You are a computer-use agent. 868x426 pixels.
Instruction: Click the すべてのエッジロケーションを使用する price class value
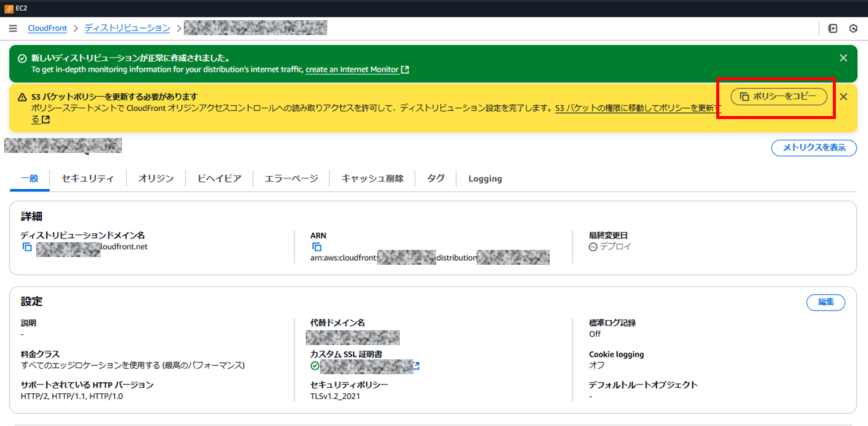(133, 365)
